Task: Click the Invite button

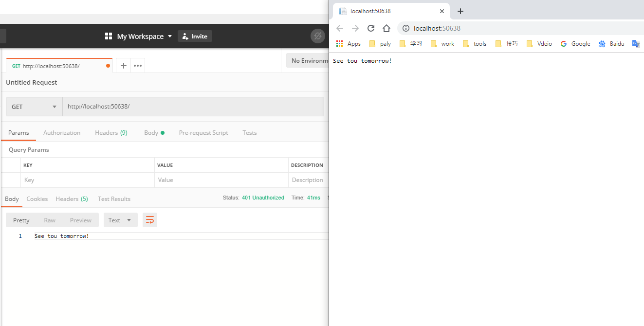Action: pos(195,36)
